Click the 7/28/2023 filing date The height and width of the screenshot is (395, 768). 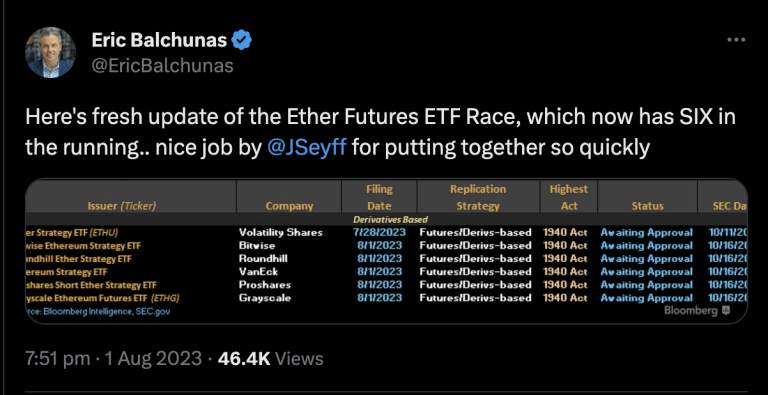(382, 232)
